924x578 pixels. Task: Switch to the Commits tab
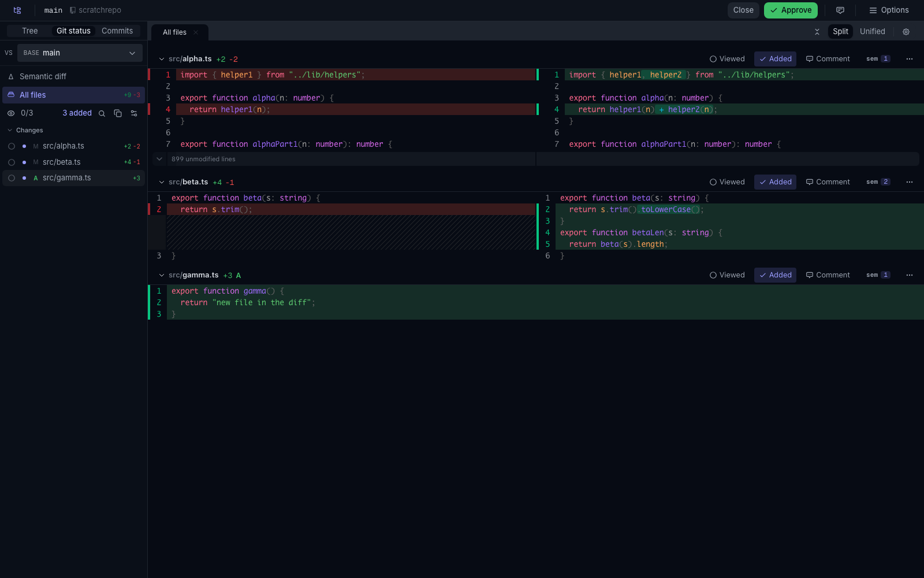[x=117, y=31]
